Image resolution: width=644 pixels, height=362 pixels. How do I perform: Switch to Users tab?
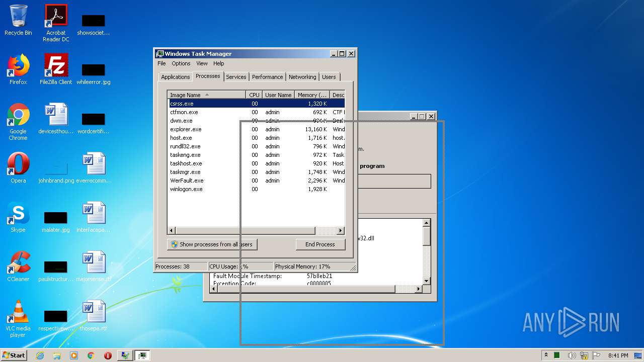coord(329,77)
